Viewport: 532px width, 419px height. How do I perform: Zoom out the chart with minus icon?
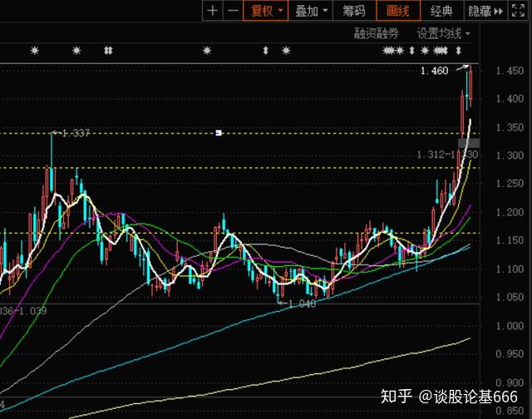click(x=233, y=11)
